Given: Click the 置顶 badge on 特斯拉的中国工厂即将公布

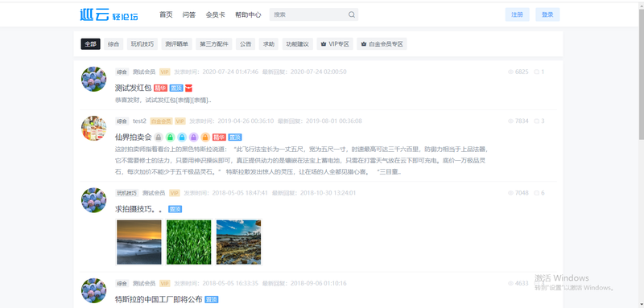Looking at the screenshot, I should coord(212,299).
